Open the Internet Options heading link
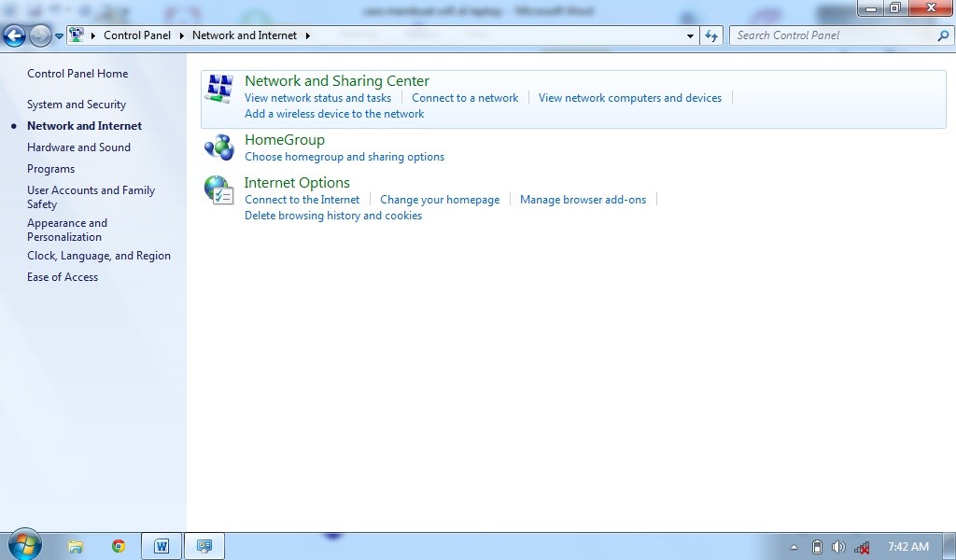Image resolution: width=956 pixels, height=560 pixels. click(297, 182)
